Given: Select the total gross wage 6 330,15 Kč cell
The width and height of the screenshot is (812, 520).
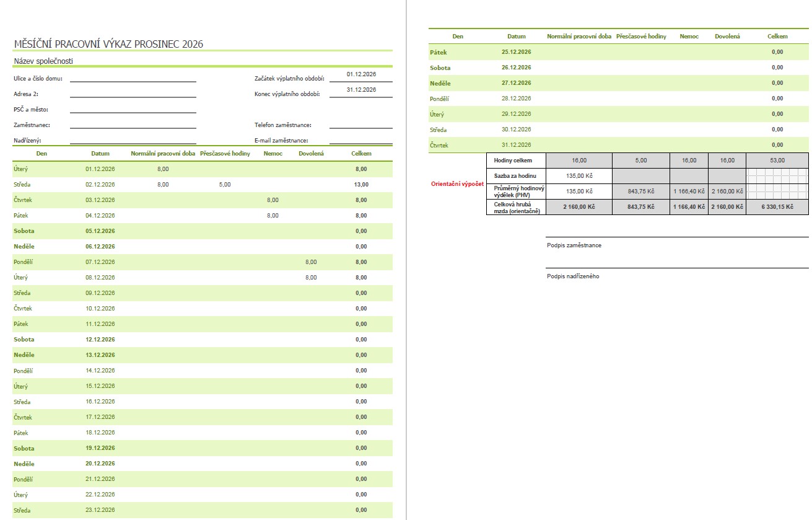Looking at the screenshot, I should (777, 207).
